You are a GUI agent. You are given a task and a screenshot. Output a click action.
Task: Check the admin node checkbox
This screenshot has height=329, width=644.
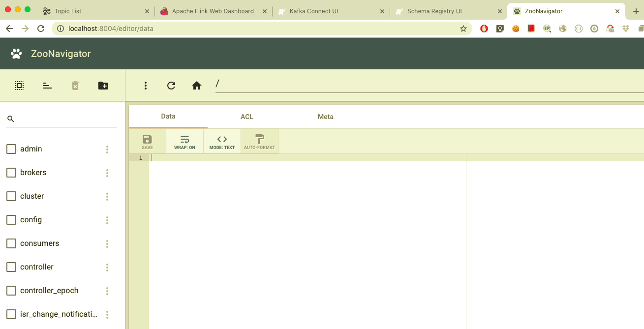click(11, 149)
